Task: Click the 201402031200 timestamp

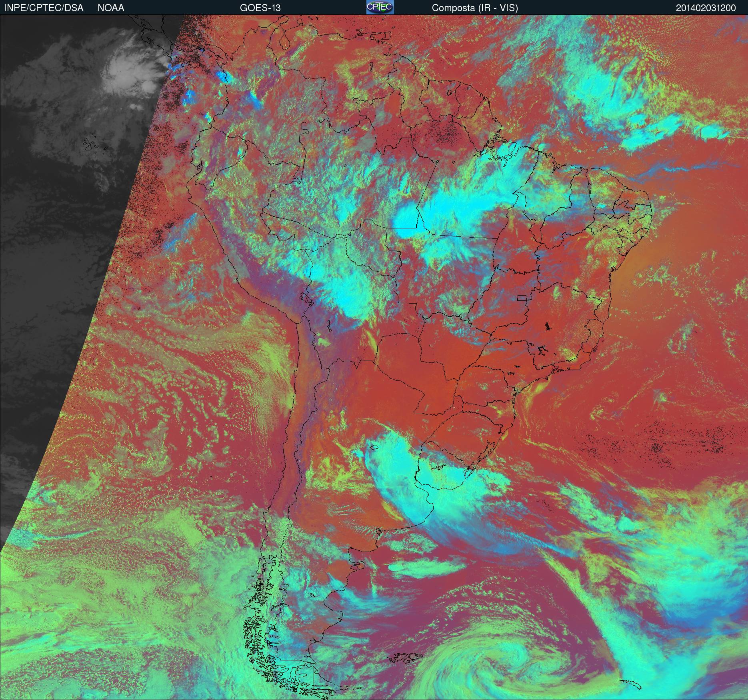Action: pos(706,8)
